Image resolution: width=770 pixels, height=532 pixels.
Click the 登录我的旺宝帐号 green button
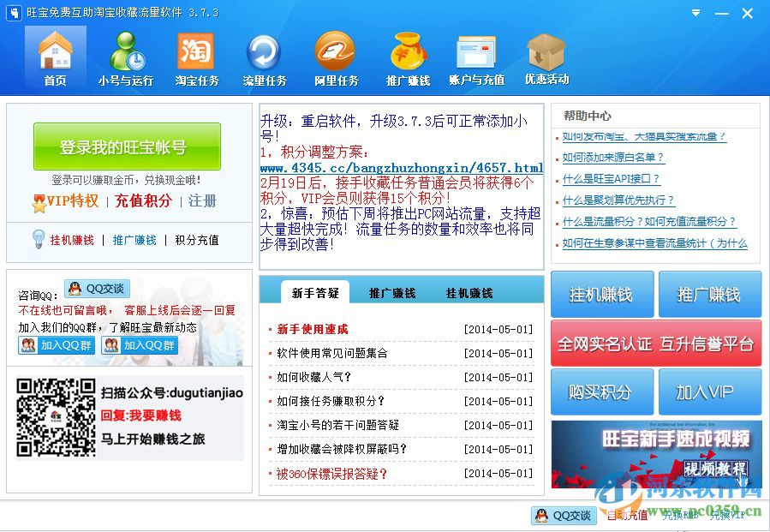pos(128,146)
